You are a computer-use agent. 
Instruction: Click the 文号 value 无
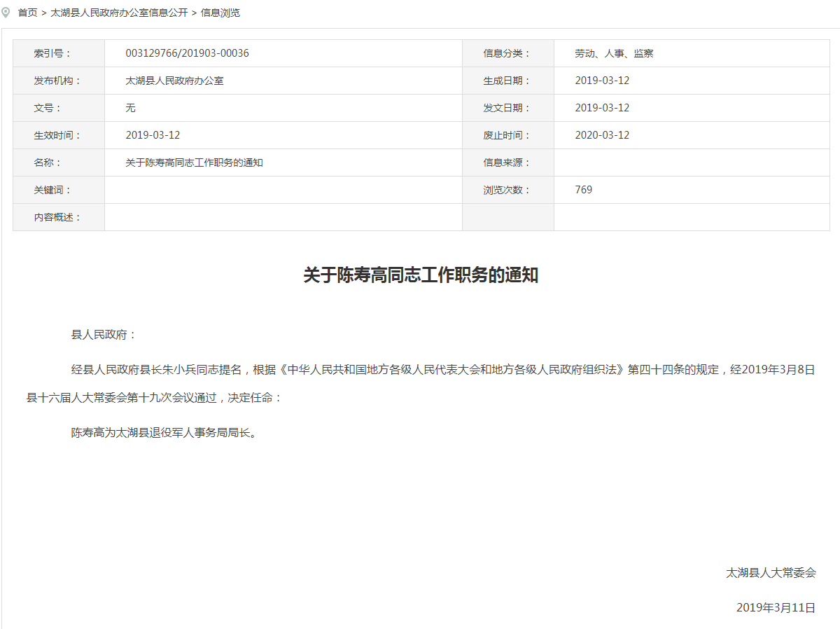(x=130, y=108)
